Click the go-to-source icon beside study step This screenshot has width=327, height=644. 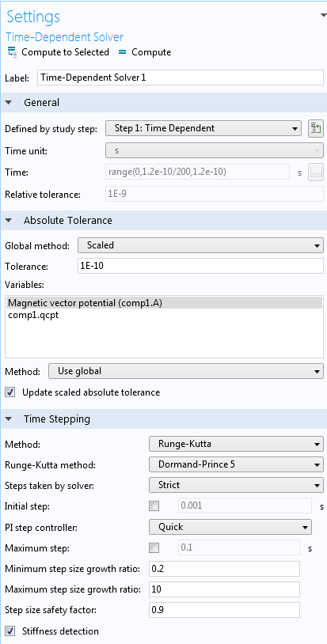click(315, 128)
